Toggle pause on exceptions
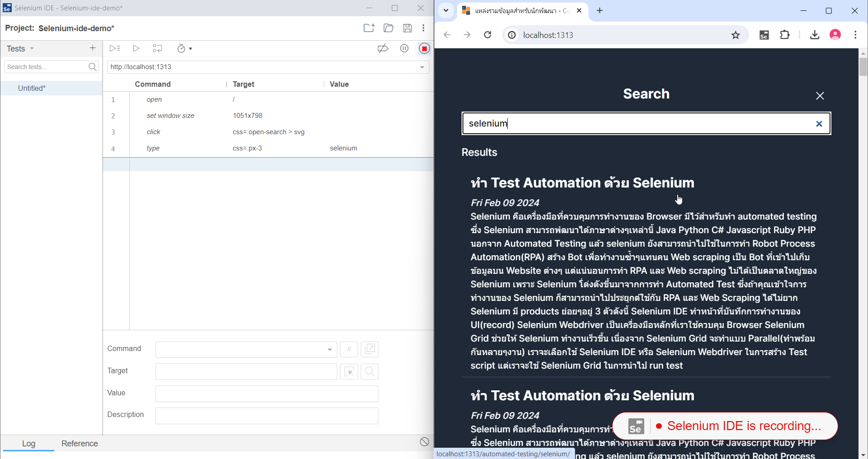The width and height of the screenshot is (868, 459). tap(404, 48)
